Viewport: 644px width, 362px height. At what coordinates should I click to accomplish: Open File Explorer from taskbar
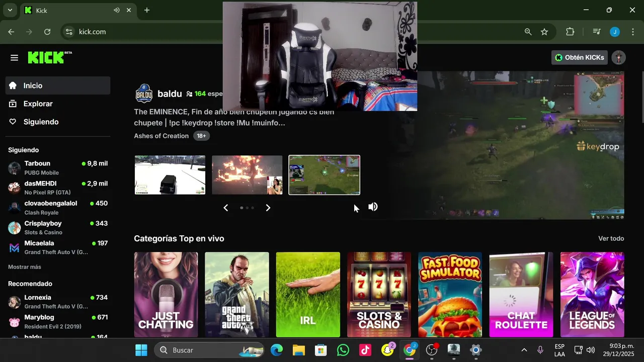(x=299, y=350)
